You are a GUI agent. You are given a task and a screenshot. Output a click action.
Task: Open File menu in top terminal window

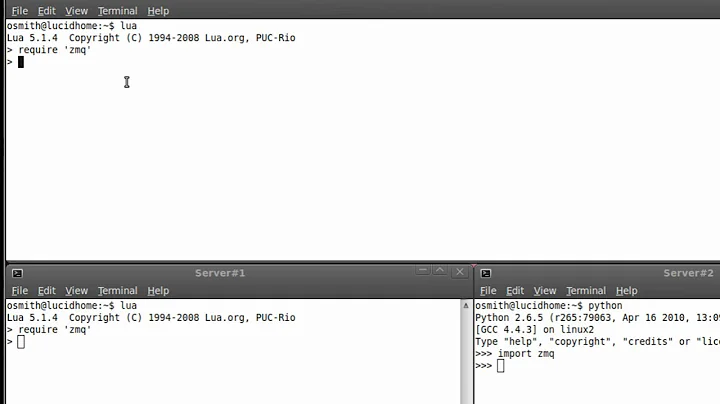pos(20,11)
